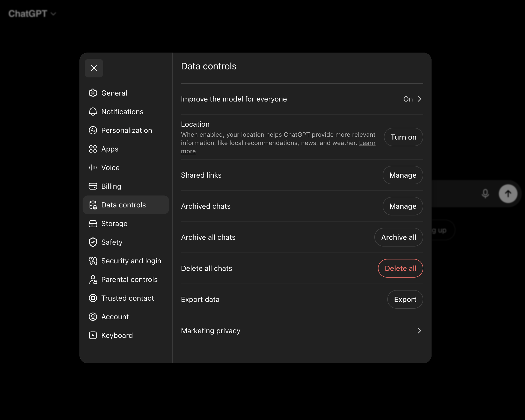Image resolution: width=525 pixels, height=420 pixels.
Task: Click the send arrow button behind dialog
Action: [x=508, y=194]
